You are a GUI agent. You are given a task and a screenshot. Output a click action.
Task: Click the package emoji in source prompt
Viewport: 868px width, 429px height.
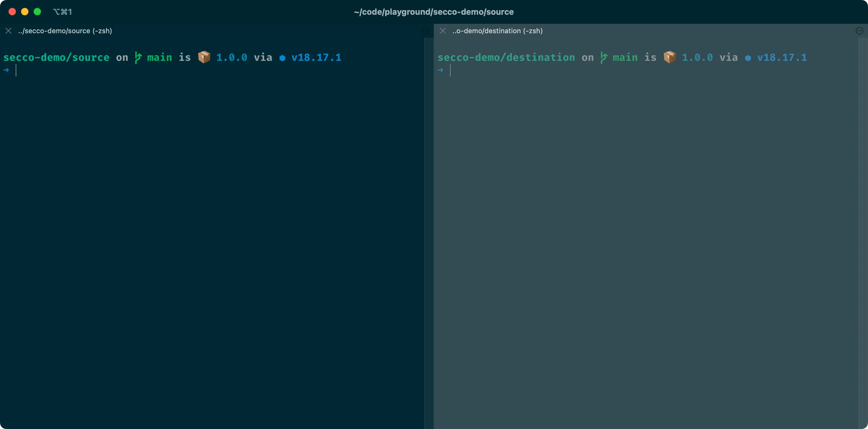(x=204, y=57)
